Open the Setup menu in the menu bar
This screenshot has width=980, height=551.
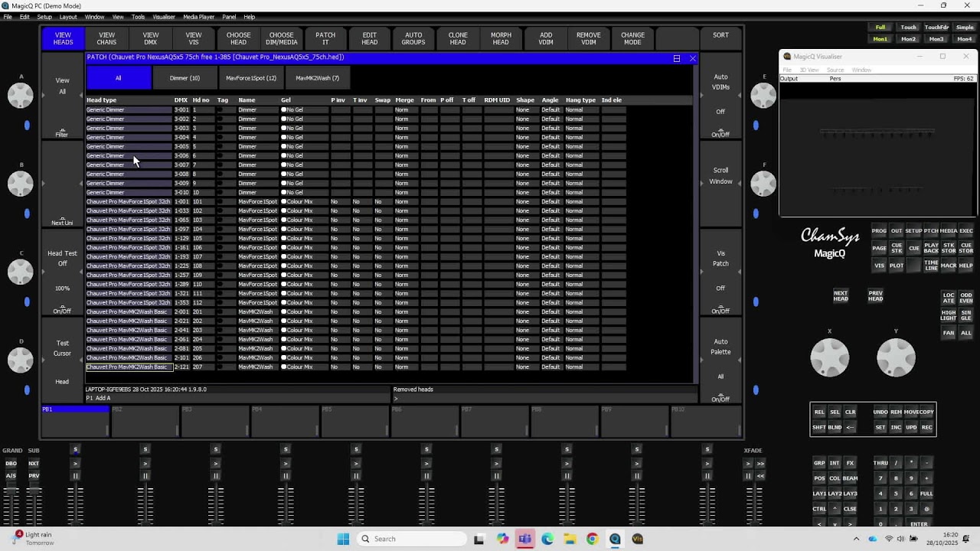tap(44, 17)
